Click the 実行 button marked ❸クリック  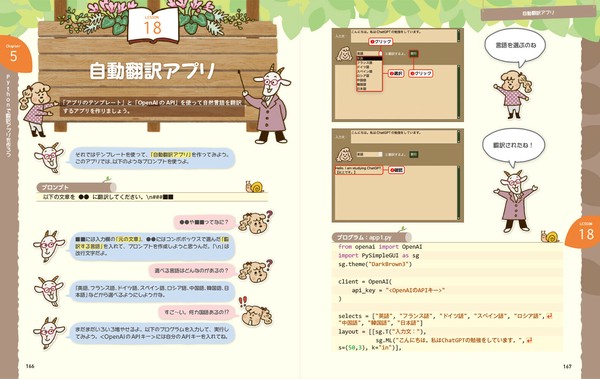pyautogui.click(x=414, y=54)
